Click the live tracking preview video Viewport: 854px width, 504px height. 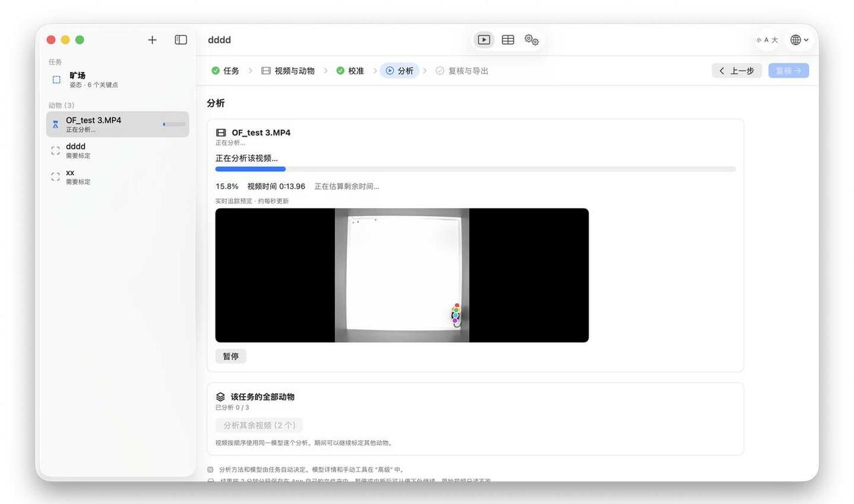pyautogui.click(x=402, y=275)
